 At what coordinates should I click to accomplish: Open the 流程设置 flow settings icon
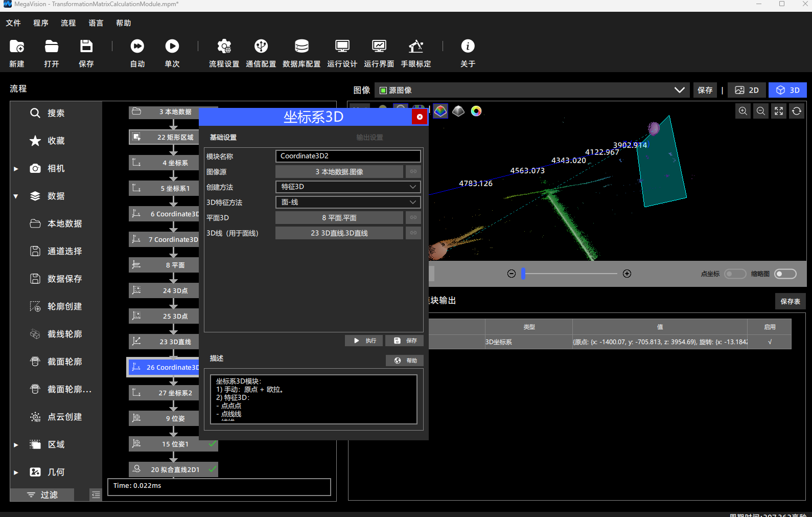(224, 47)
